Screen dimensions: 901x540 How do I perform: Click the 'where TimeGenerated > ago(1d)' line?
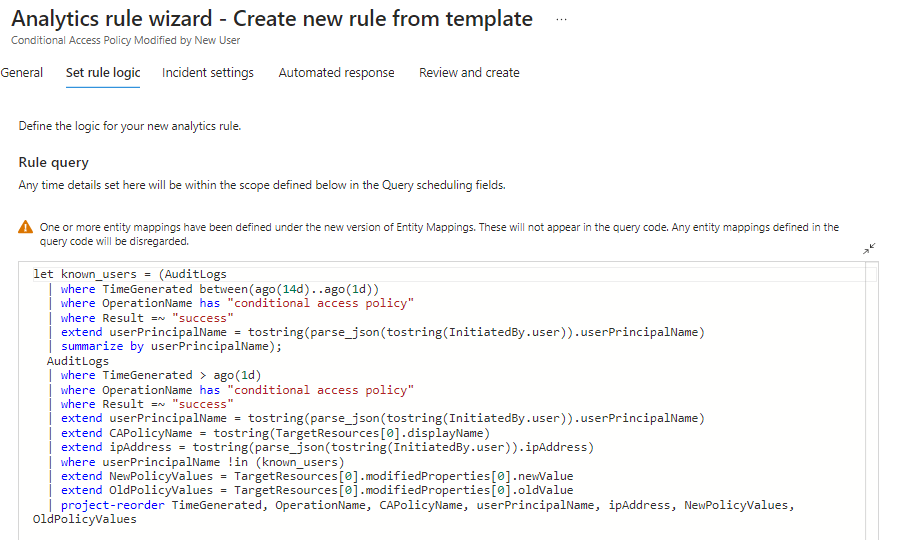pos(160,376)
